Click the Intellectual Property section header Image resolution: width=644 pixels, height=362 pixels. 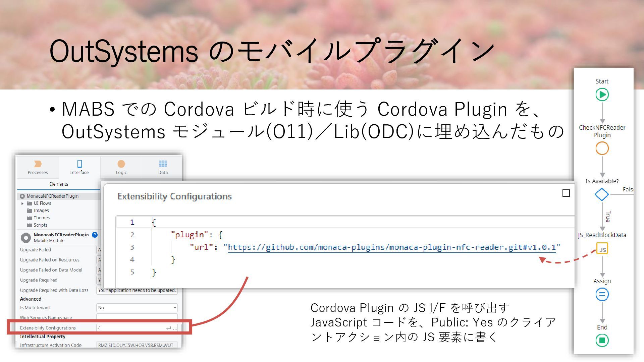(43, 337)
